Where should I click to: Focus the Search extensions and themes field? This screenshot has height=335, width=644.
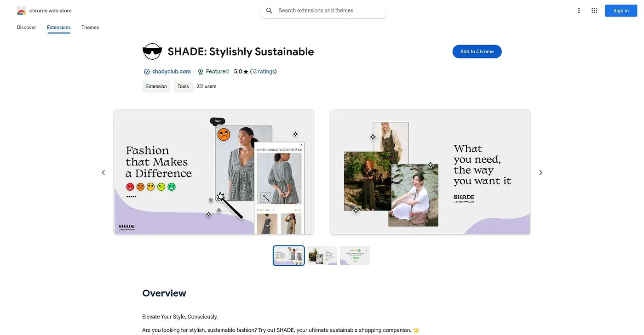click(323, 11)
